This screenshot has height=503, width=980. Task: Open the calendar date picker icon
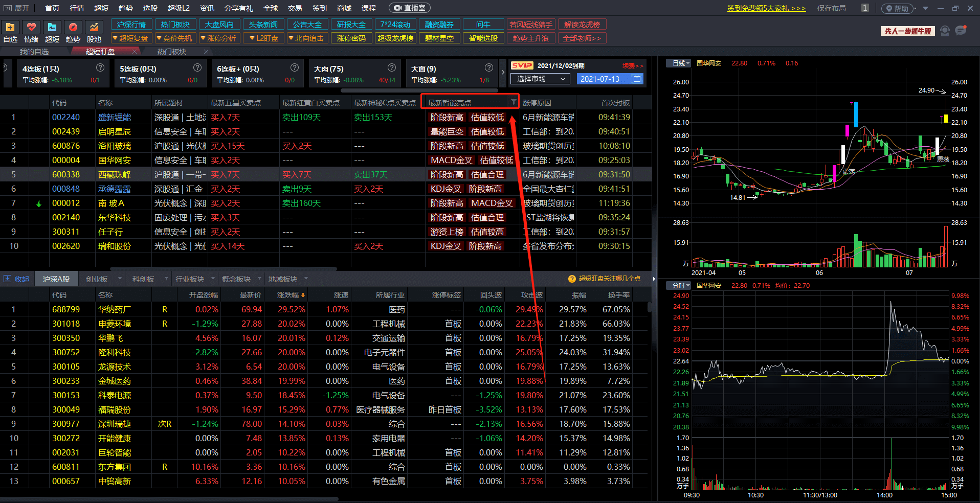pyautogui.click(x=637, y=79)
